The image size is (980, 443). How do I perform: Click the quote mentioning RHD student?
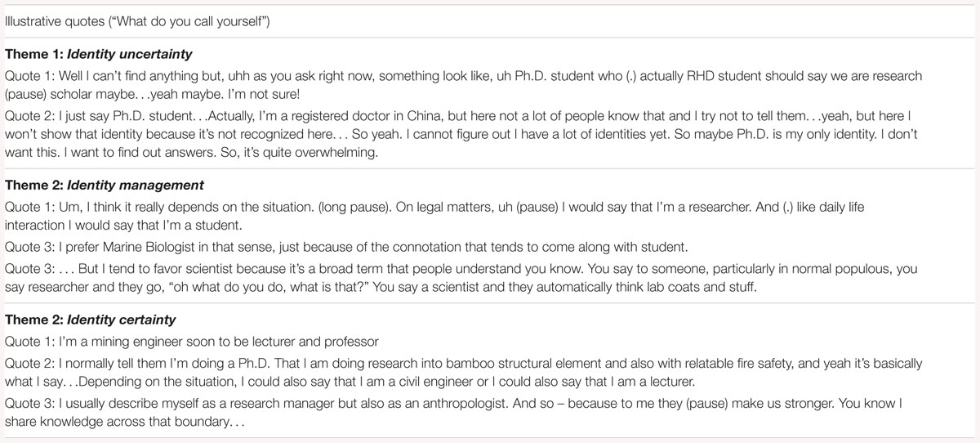click(463, 84)
